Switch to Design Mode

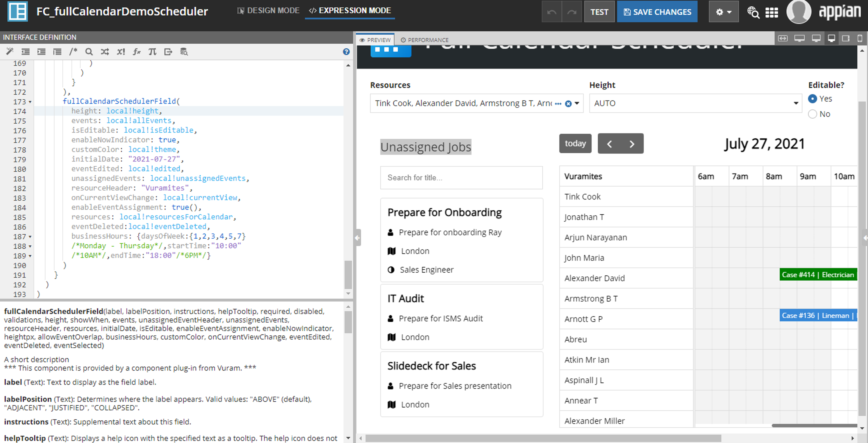(x=268, y=11)
